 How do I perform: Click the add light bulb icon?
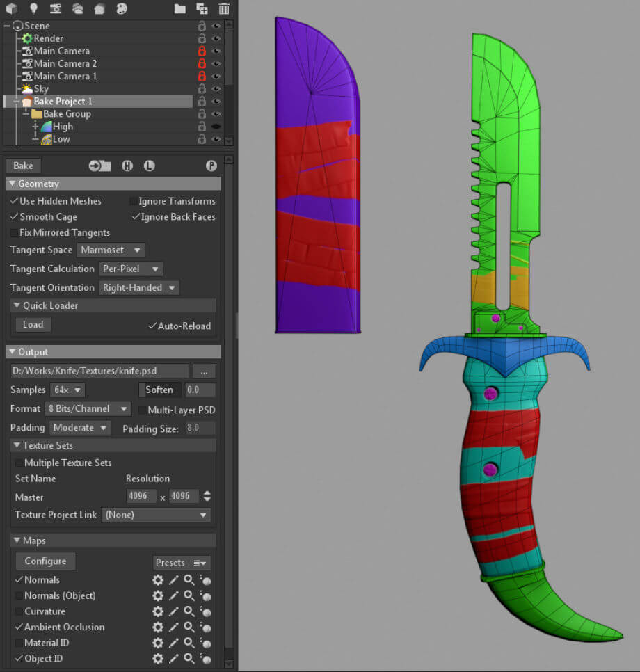coord(33,8)
